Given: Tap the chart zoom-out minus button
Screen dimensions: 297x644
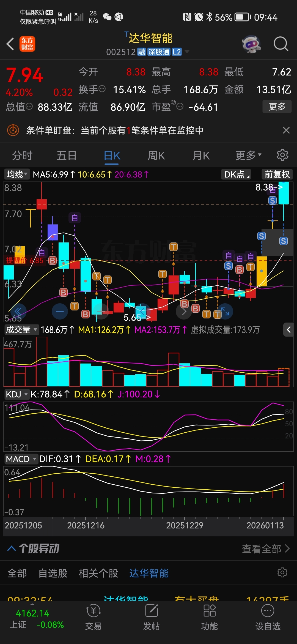Looking at the screenshot, I should 60,312.
